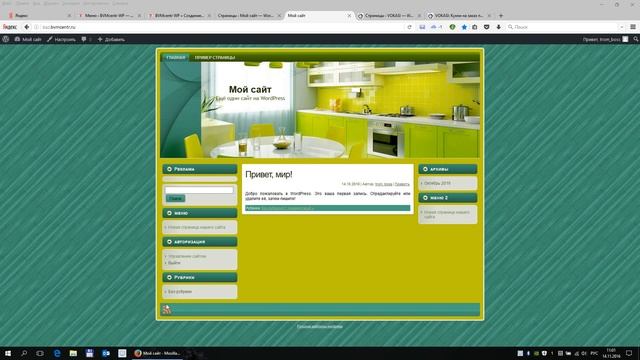The image size is (640, 360).
Task: Click the sidebar search input field
Action: (199, 190)
